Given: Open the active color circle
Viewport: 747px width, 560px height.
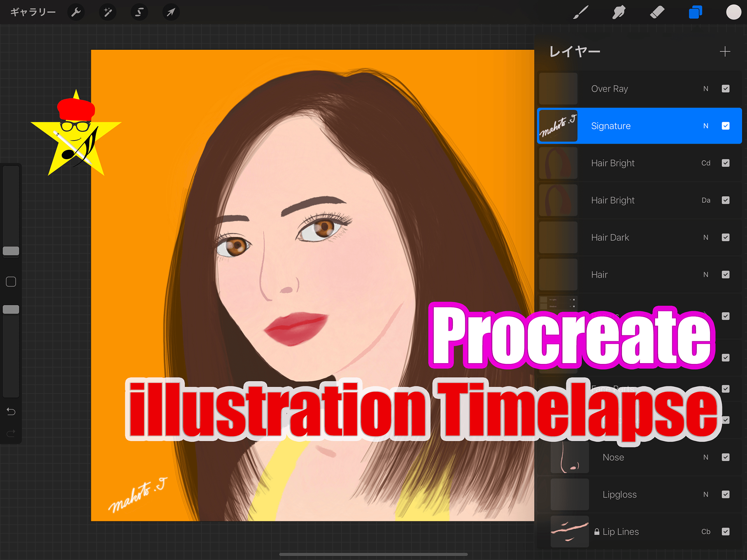Looking at the screenshot, I should pyautogui.click(x=733, y=12).
